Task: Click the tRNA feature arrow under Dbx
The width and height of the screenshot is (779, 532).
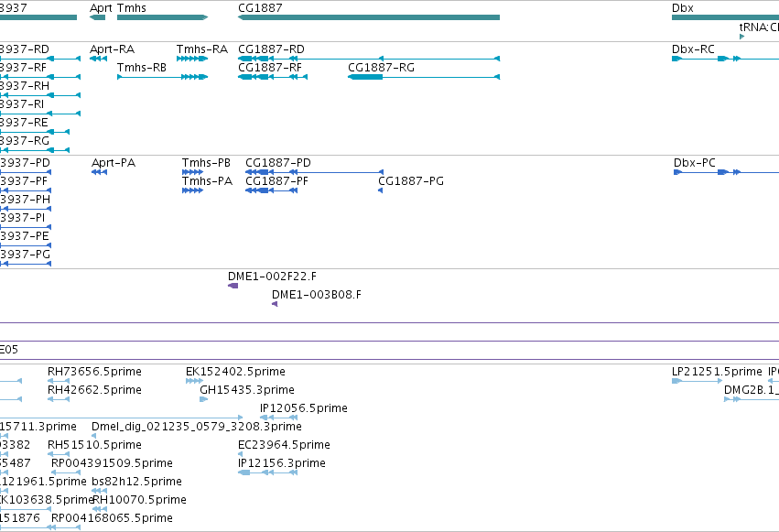Action: tap(742, 37)
